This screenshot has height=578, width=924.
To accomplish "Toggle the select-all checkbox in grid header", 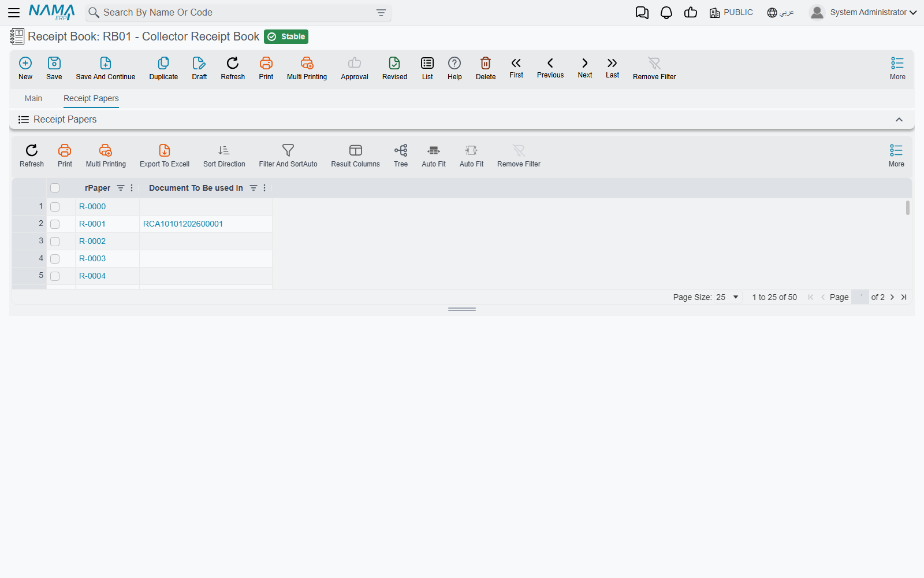I will tap(55, 188).
